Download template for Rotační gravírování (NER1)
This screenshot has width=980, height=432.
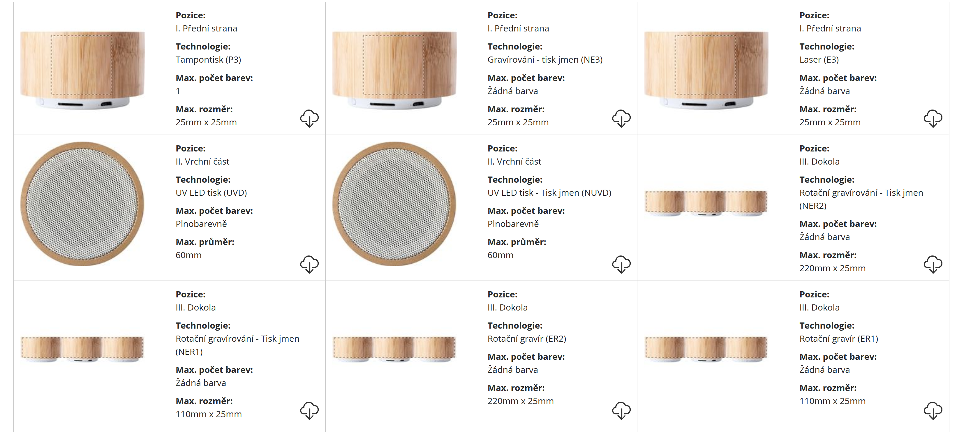(309, 410)
